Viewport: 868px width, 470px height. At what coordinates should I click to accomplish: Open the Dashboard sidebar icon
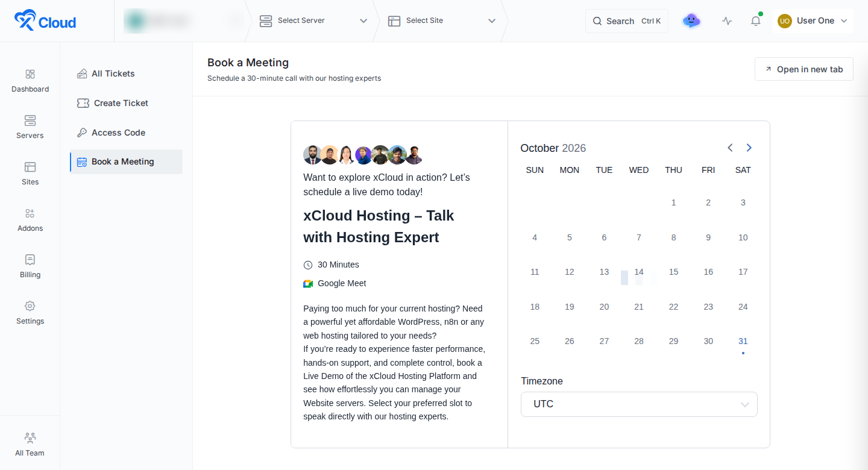[30, 74]
